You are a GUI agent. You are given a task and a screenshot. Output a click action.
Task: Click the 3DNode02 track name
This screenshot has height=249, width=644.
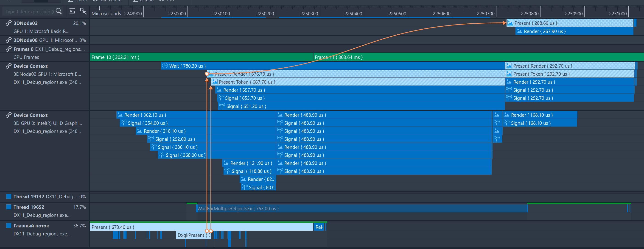pyautogui.click(x=25, y=23)
